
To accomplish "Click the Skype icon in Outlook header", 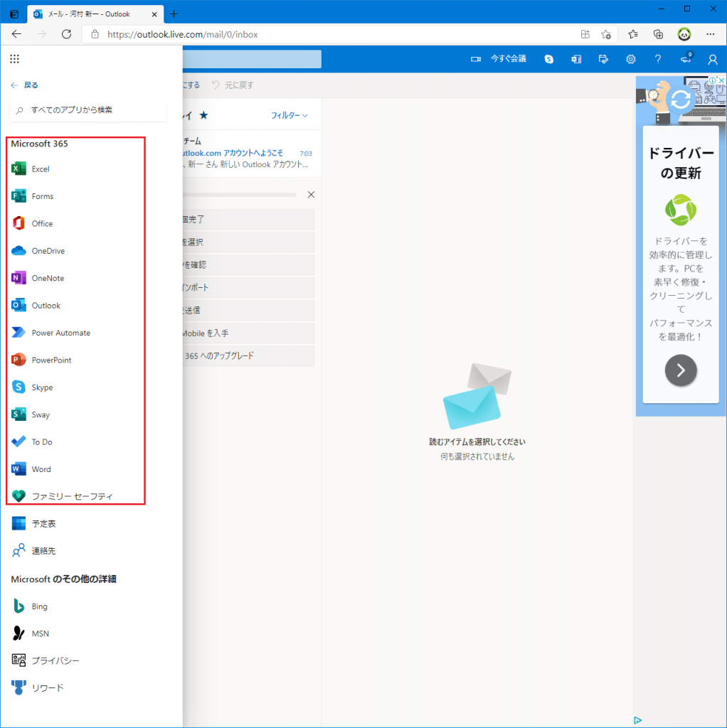I will click(x=548, y=59).
